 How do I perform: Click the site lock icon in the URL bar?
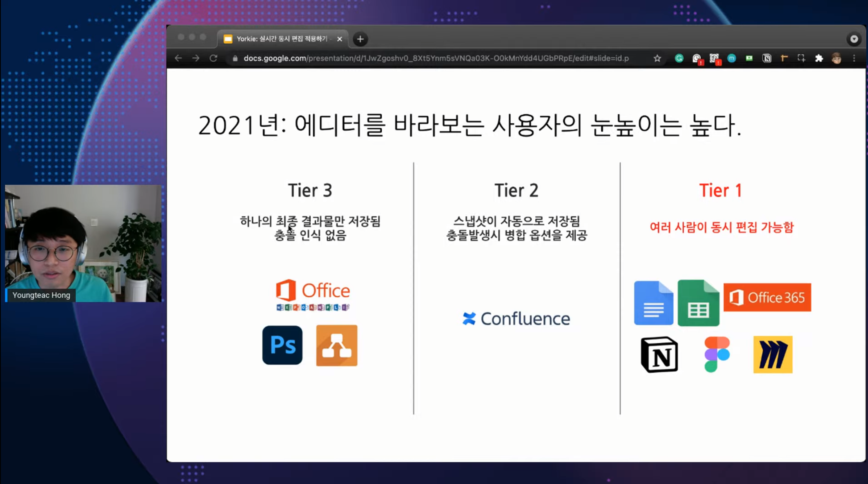tap(235, 58)
